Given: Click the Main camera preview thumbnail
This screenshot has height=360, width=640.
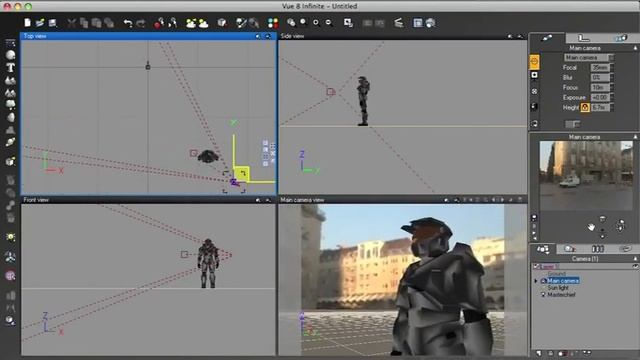Looking at the screenshot, I should [x=586, y=176].
